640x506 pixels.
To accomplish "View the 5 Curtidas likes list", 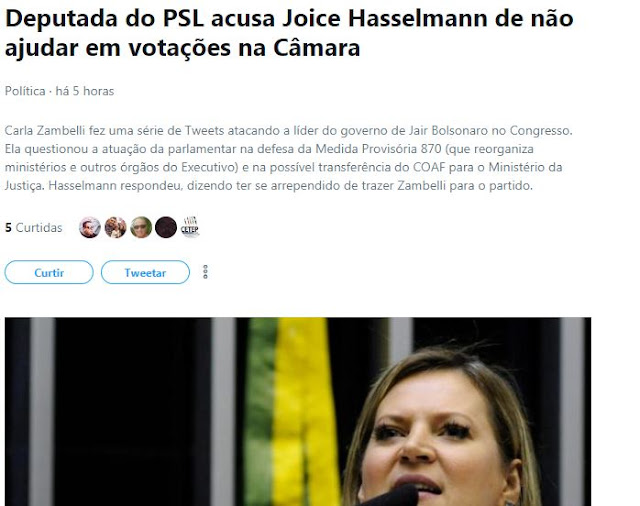I will point(33,228).
